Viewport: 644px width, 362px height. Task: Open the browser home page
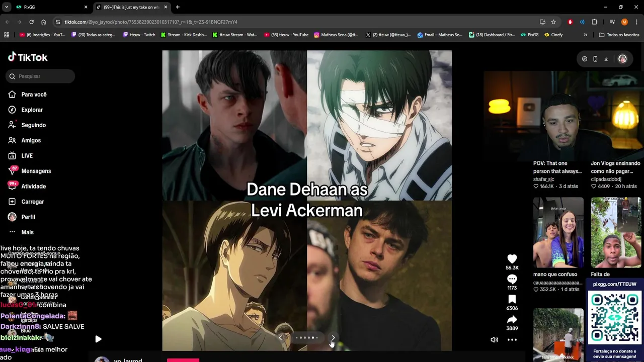point(43,22)
